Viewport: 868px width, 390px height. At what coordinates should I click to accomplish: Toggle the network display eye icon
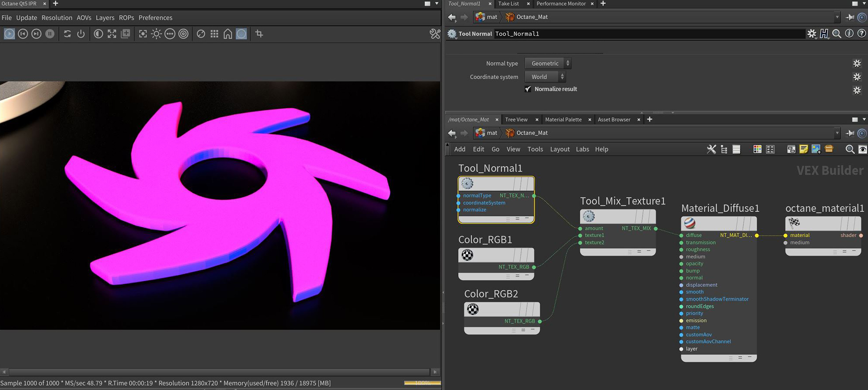(x=862, y=149)
